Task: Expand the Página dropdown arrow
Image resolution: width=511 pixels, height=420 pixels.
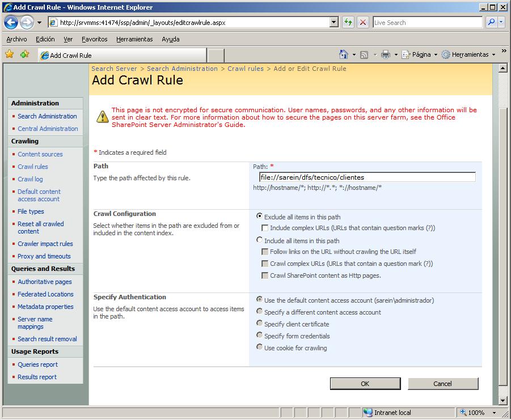Action: 436,55
